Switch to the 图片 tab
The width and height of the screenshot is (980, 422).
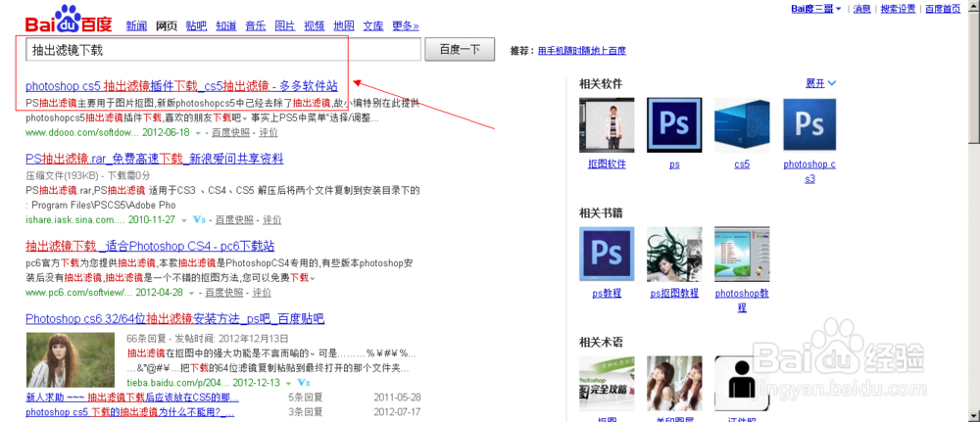coord(285,26)
